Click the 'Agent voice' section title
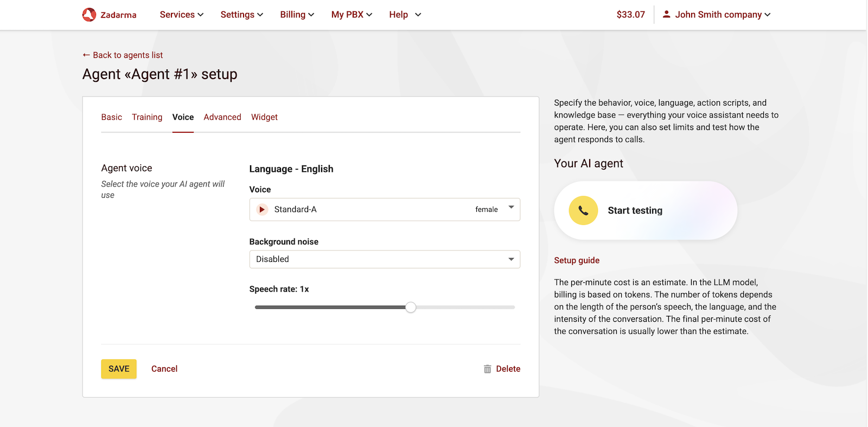Image resolution: width=868 pixels, height=427 pixels. click(126, 168)
